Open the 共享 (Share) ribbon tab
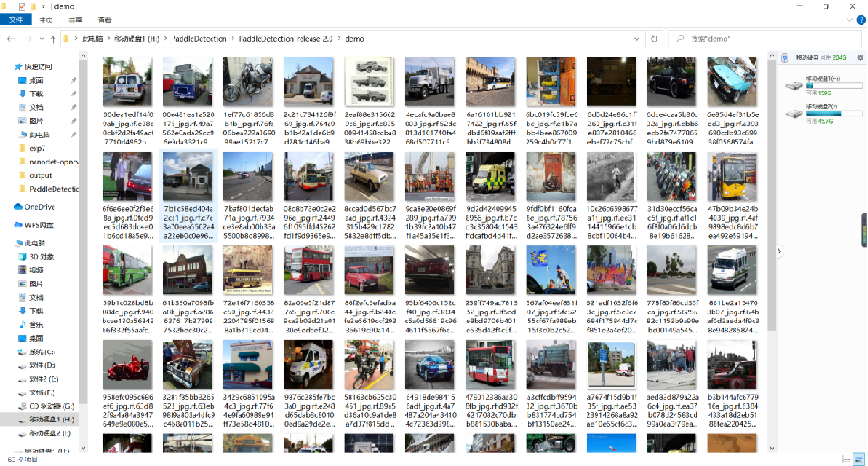Viewport: 868px width, 466px height. tap(75, 20)
